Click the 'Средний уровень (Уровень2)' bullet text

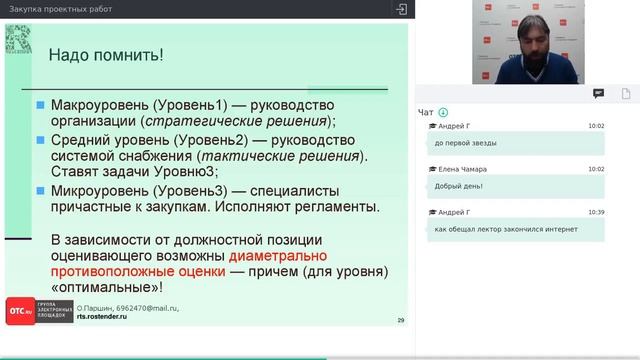coord(149,140)
